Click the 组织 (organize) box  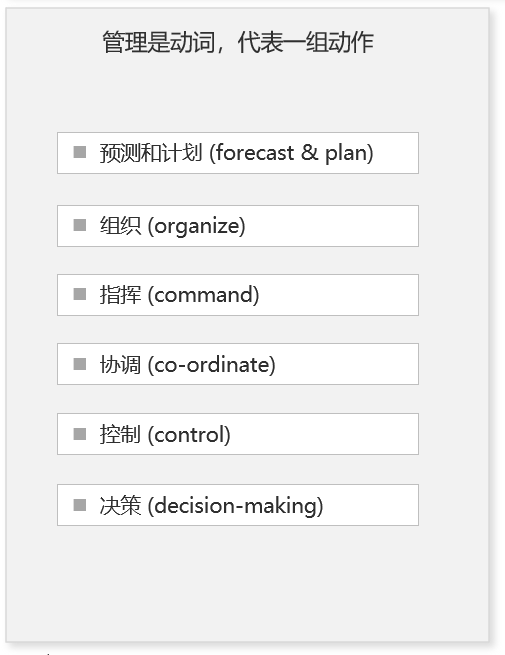tap(238, 226)
